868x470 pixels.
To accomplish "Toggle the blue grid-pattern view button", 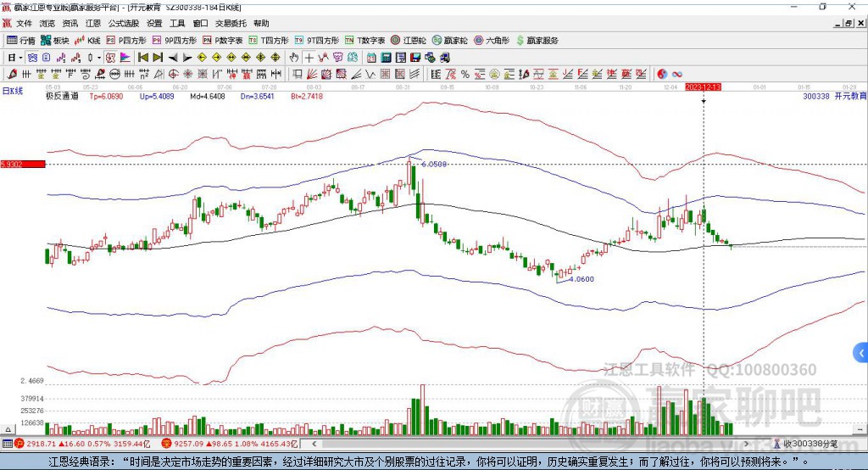I will pyautogui.click(x=33, y=58).
